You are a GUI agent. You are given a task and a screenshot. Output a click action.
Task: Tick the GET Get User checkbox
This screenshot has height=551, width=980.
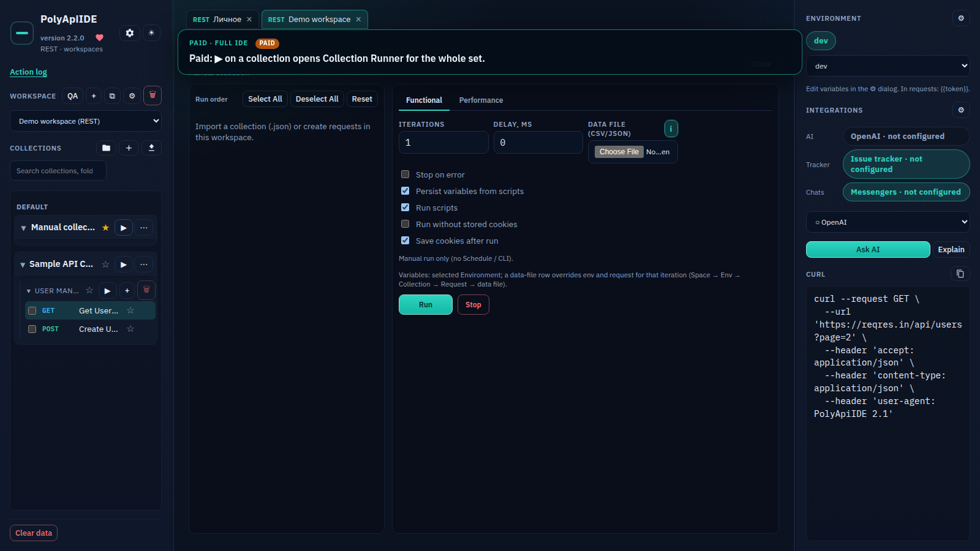[x=32, y=310]
